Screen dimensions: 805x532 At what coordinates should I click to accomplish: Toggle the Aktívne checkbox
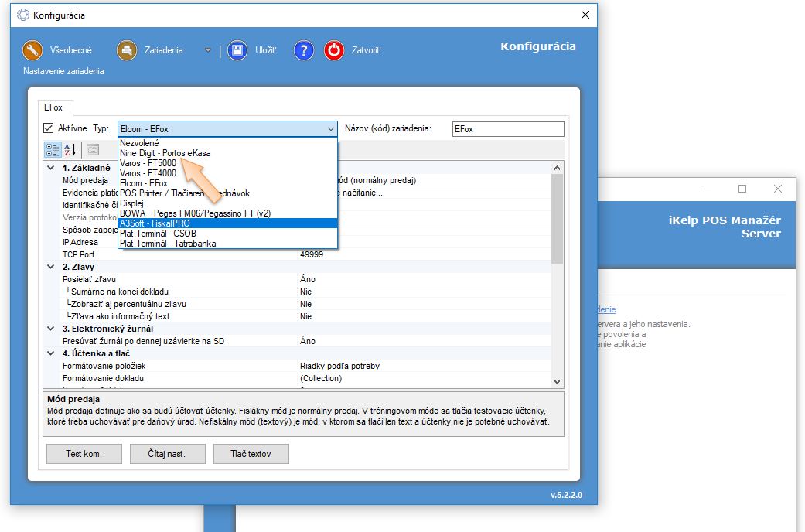point(49,128)
